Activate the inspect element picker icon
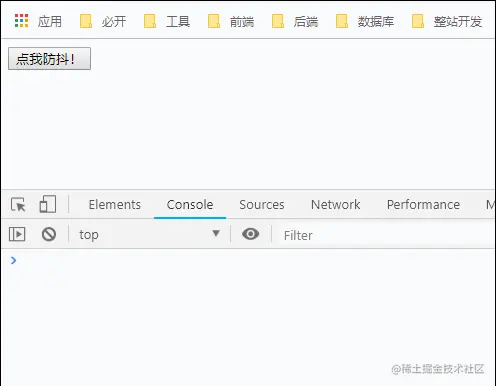Screen dimensions: 496x386 18,204
